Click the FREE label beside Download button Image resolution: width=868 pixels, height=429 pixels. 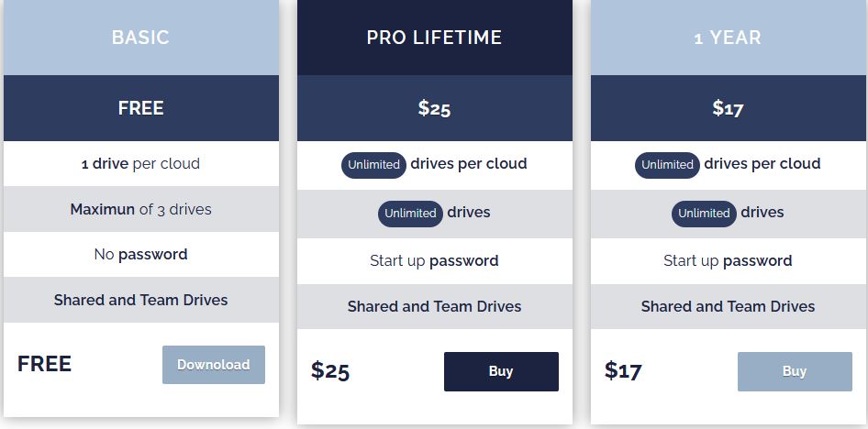click(x=44, y=364)
